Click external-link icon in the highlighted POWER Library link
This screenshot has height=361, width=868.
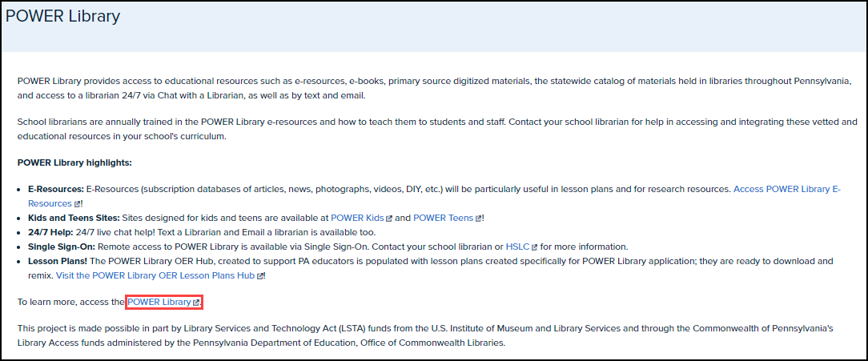coord(196,303)
